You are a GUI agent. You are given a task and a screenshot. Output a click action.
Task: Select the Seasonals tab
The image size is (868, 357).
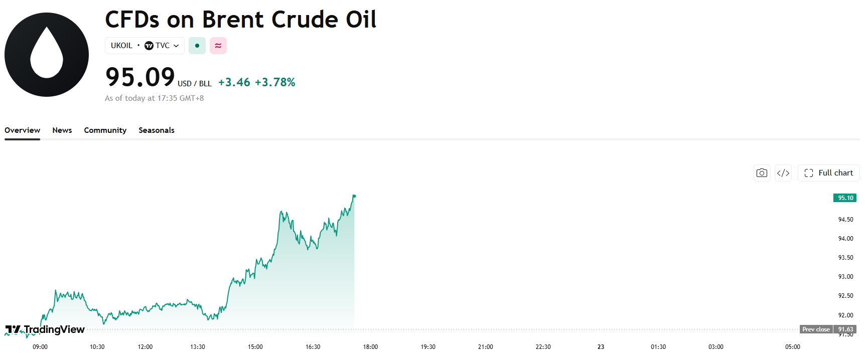click(x=157, y=130)
